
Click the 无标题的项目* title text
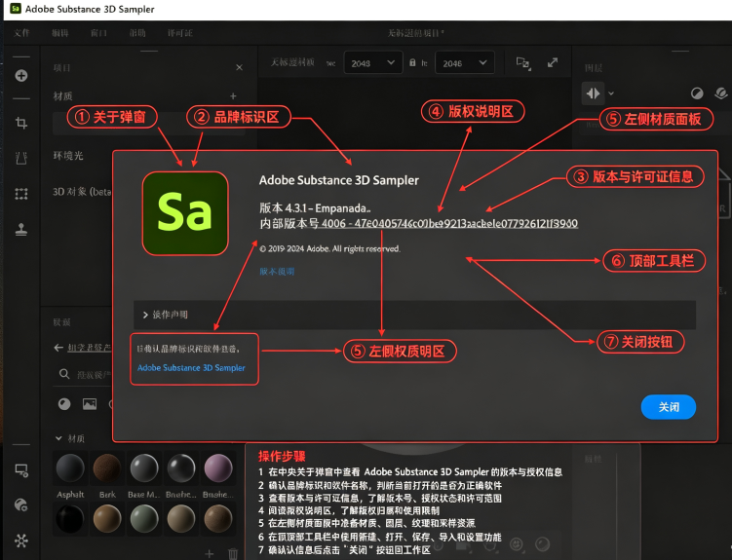(x=415, y=33)
